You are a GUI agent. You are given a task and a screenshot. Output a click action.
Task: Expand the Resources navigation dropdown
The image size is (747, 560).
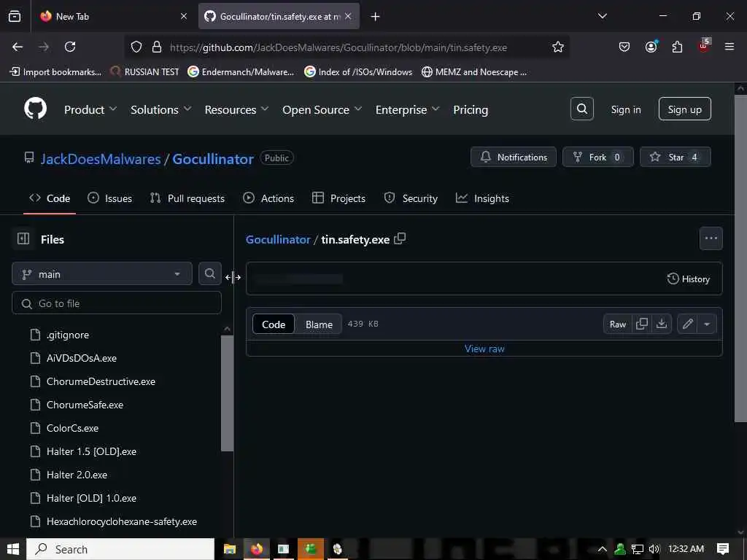(x=237, y=109)
